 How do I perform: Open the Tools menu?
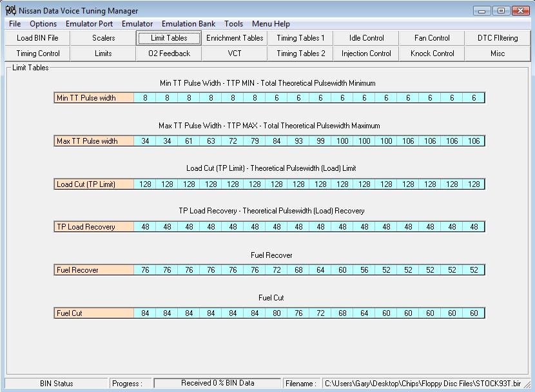click(234, 24)
